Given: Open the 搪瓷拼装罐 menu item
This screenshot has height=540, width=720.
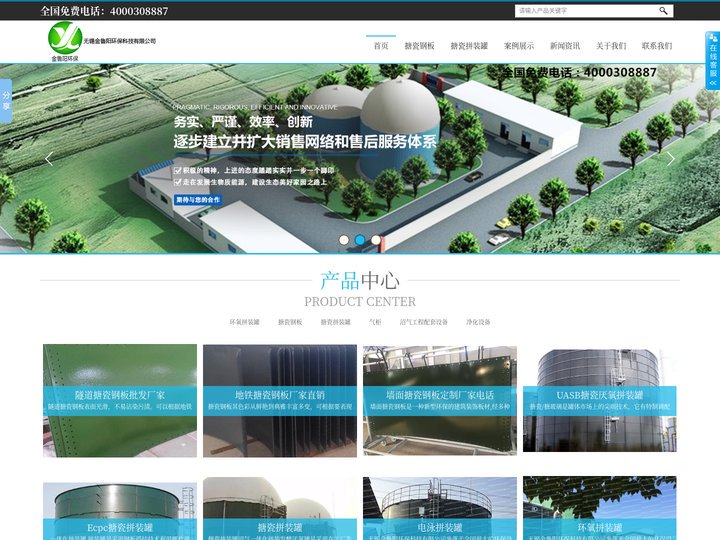Looking at the screenshot, I should point(469,45).
